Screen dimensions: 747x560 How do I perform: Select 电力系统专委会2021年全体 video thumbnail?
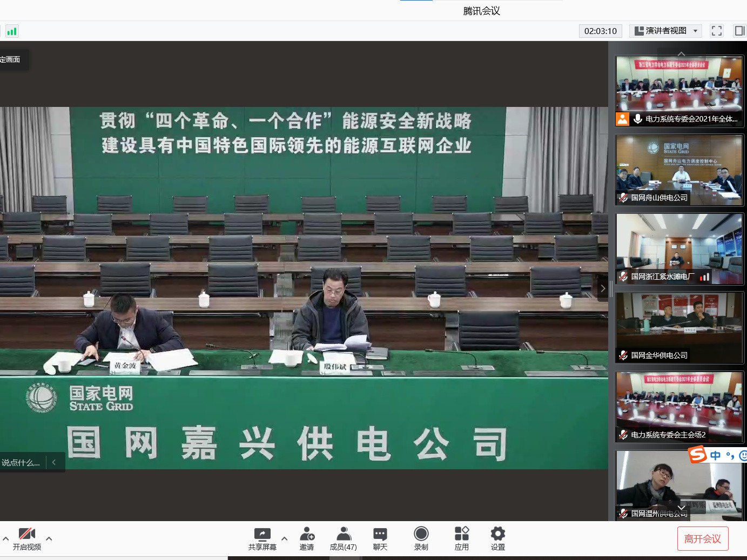pos(679,91)
